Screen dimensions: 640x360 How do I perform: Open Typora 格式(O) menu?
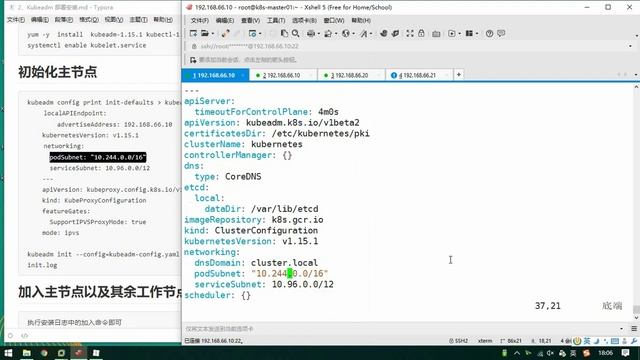89,20
